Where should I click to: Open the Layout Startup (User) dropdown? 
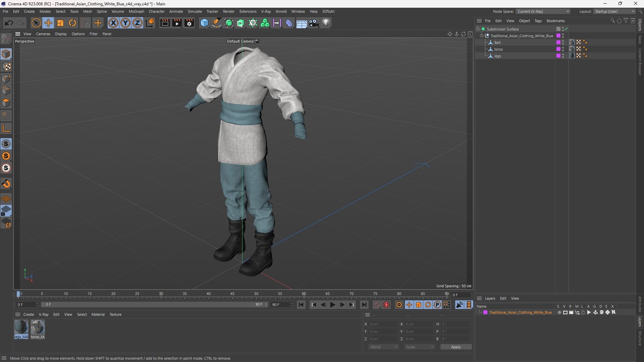(x=614, y=11)
